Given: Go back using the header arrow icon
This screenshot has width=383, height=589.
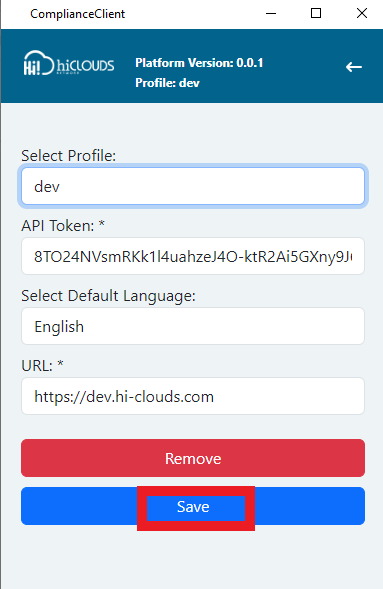Looking at the screenshot, I should (x=354, y=67).
